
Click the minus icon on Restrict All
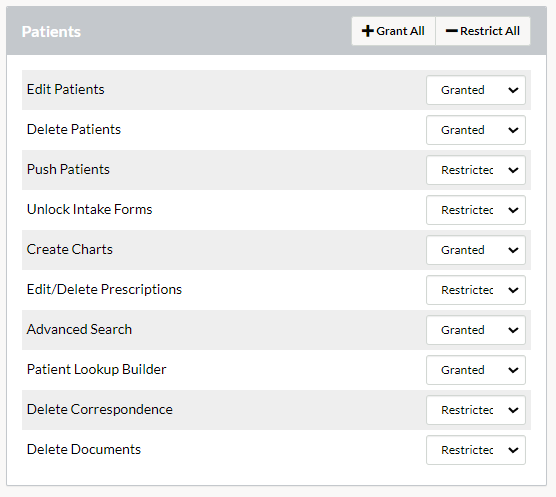coord(451,31)
